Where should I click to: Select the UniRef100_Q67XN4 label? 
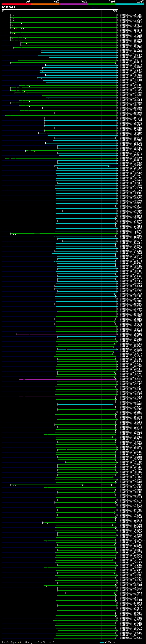point(131,585)
